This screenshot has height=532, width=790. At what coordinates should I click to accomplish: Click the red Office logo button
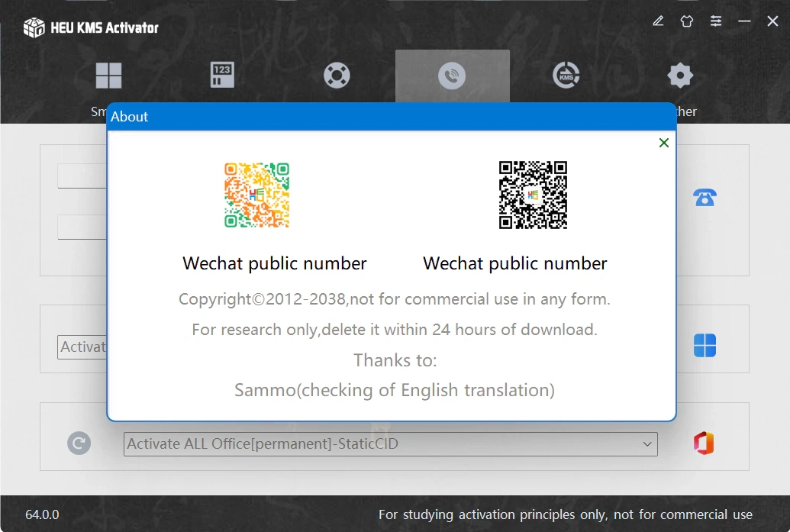[704, 443]
